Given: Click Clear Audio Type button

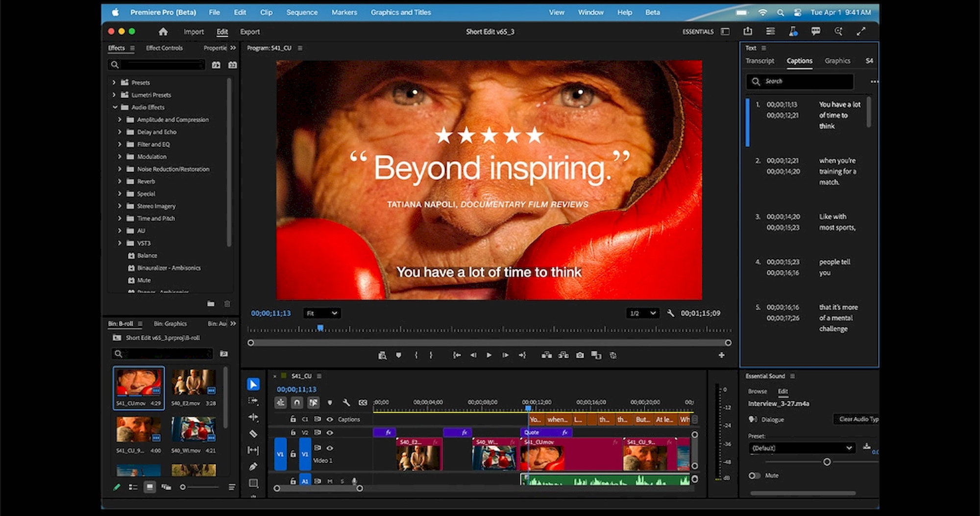Looking at the screenshot, I should click(857, 419).
